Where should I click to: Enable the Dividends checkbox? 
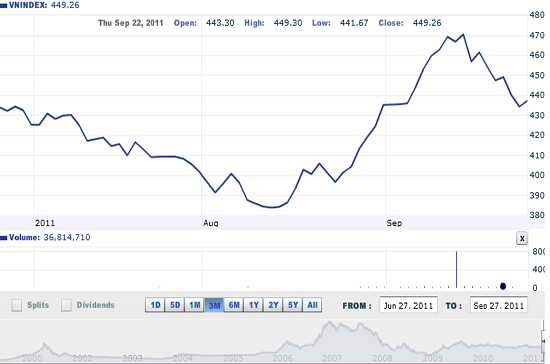click(66, 305)
